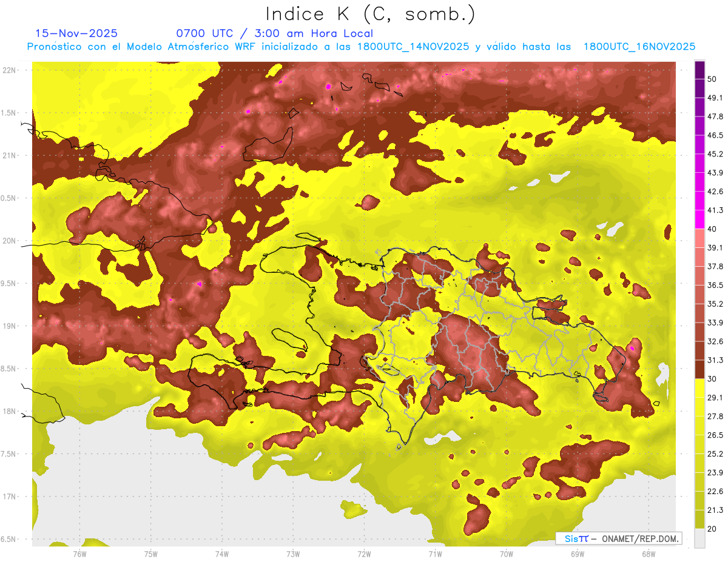Click the '18N' latitude label
This screenshot has width=728, height=562.
10,411
